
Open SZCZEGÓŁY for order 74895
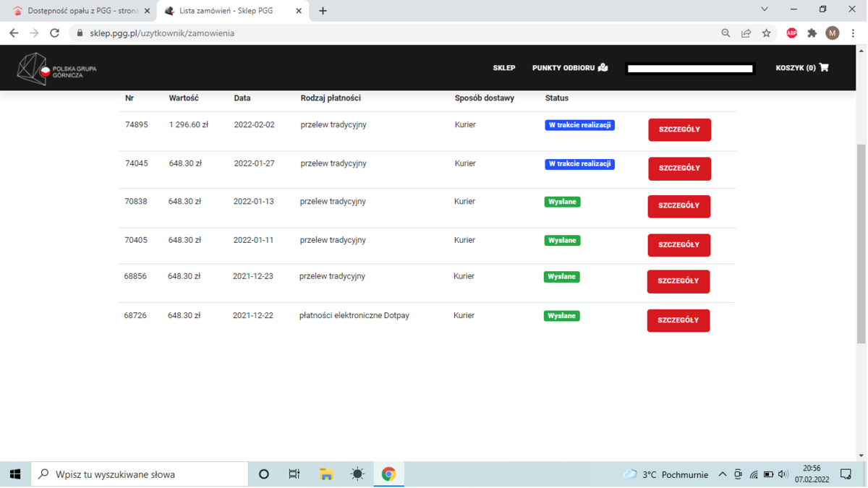679,130
